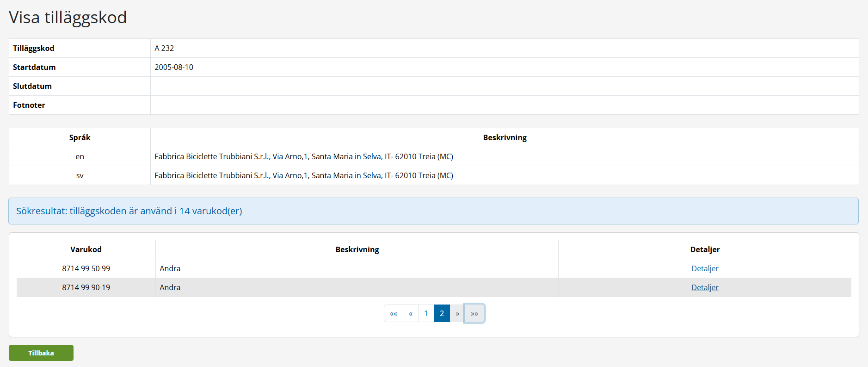Jump to last page with »» button
The image size is (868, 367).
click(474, 314)
